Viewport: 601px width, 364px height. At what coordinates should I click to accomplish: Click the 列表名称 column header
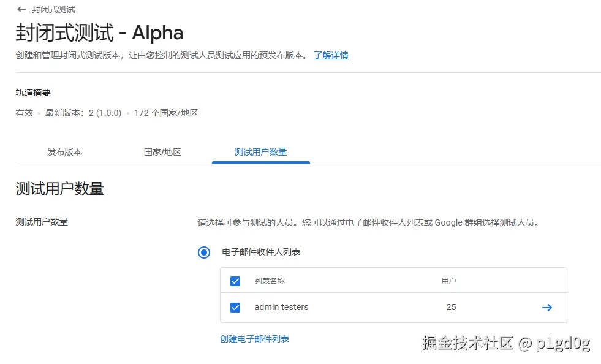point(270,281)
